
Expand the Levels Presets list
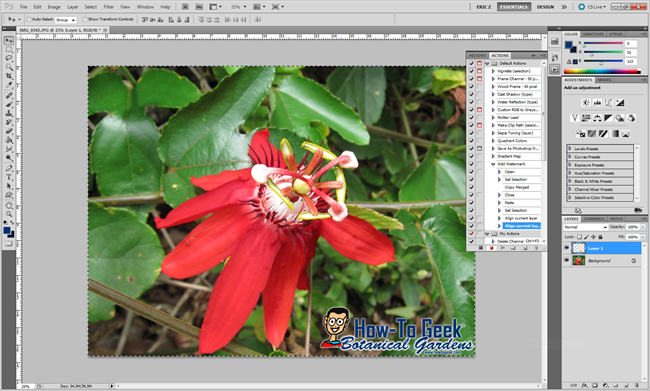tap(570, 148)
